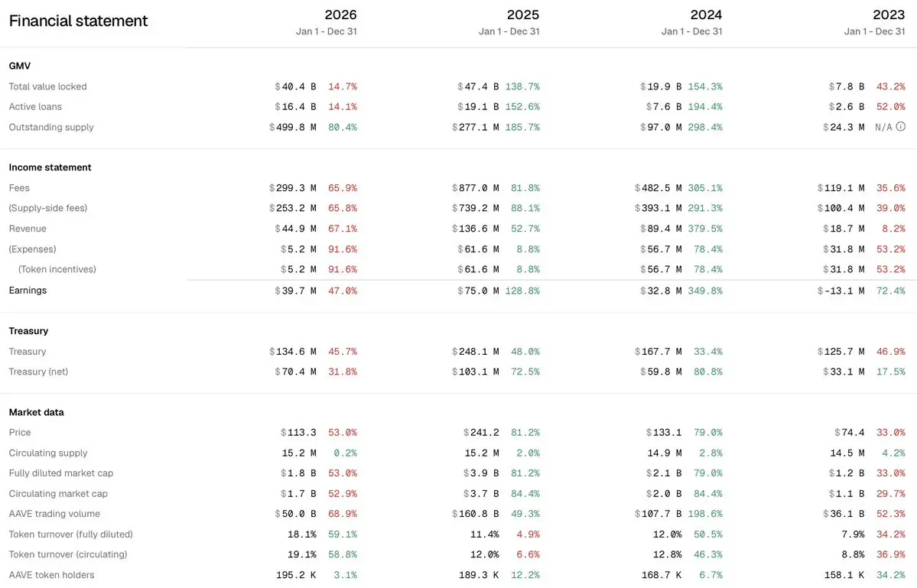Image resolution: width=917 pixels, height=588 pixels.
Task: Open the Total value locked row label
Action: tap(48, 86)
